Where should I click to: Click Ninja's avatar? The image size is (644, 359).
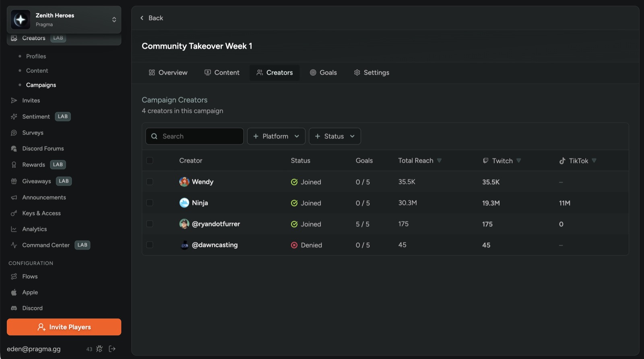(x=184, y=203)
